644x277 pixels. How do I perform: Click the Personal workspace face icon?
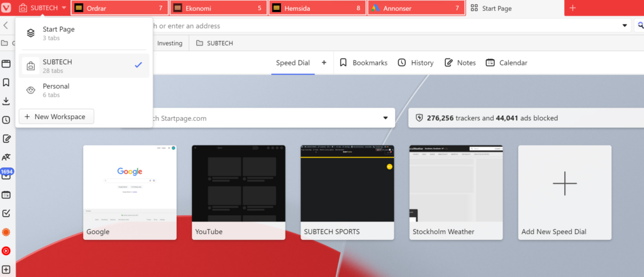coord(31,91)
